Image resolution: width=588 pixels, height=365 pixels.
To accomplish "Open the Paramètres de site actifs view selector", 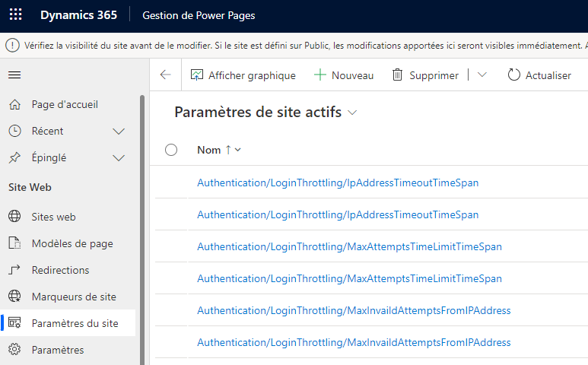I will click(352, 113).
